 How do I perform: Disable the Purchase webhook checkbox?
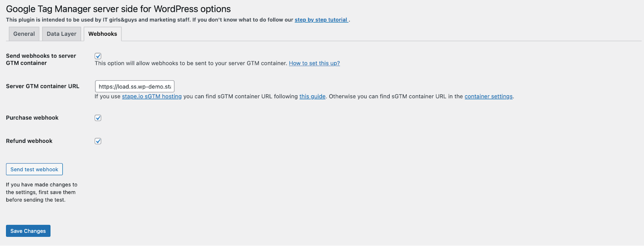(98, 118)
